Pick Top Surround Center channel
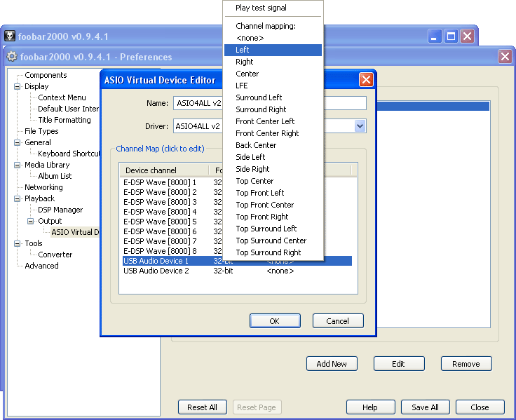The width and height of the screenshot is (516, 420). [x=273, y=241]
